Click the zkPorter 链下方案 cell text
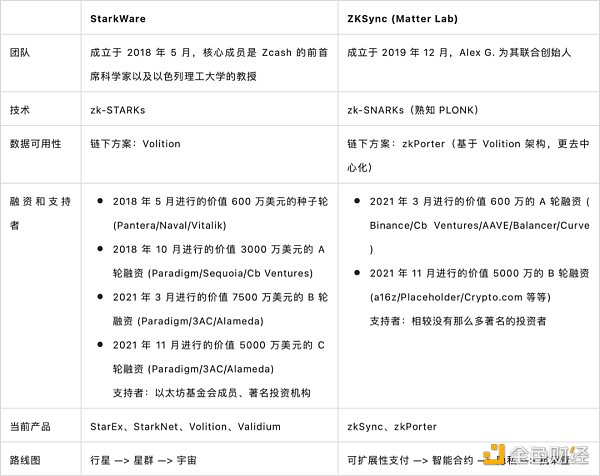Image resolution: width=600 pixels, height=476 pixels. (468, 156)
